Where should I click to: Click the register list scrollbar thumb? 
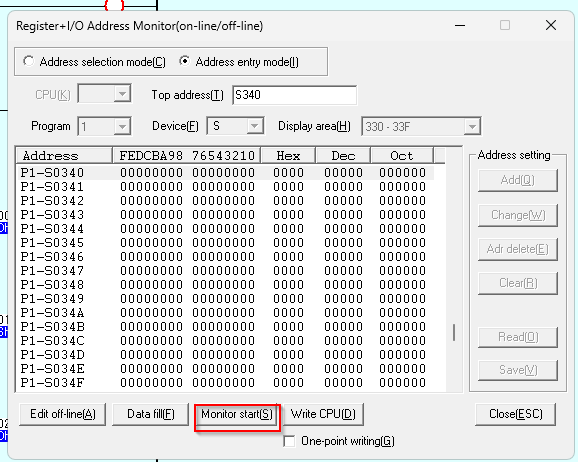click(454, 333)
